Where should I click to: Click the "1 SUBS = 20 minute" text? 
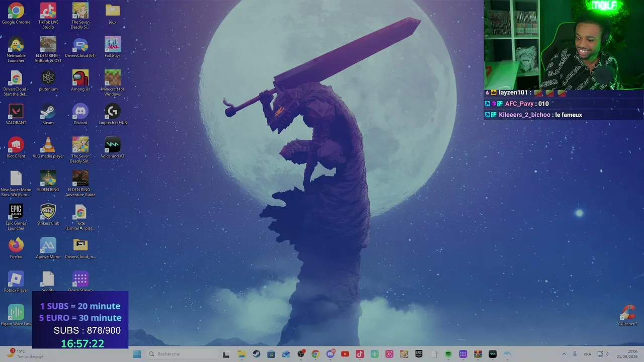80,306
